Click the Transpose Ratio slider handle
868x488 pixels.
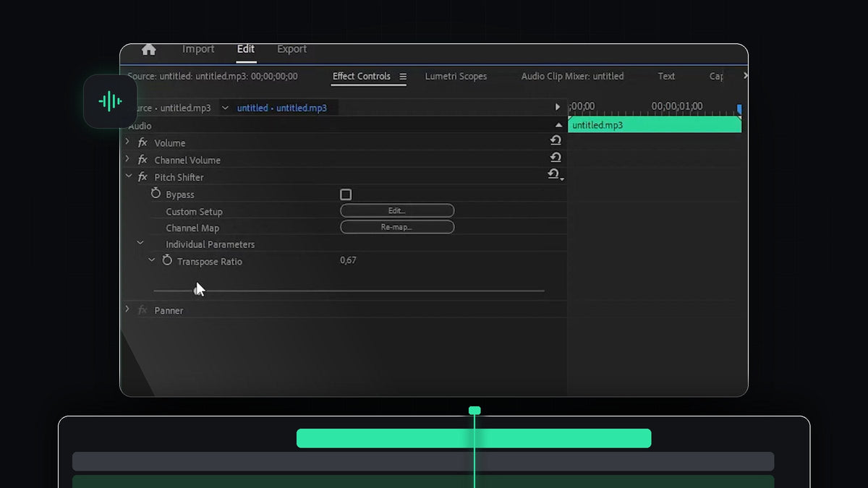197,290
